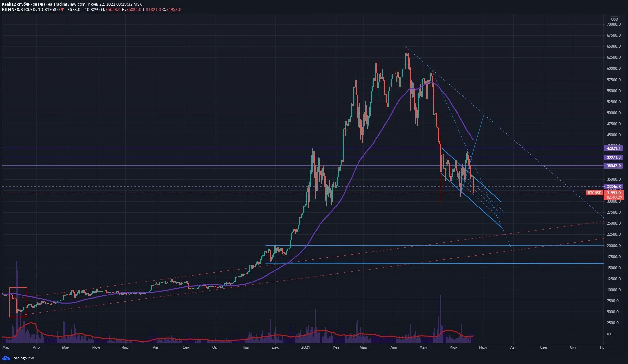Screen dimensions: 628x364
Task: Click the Окт label near axis end
Action: (x=573, y=347)
